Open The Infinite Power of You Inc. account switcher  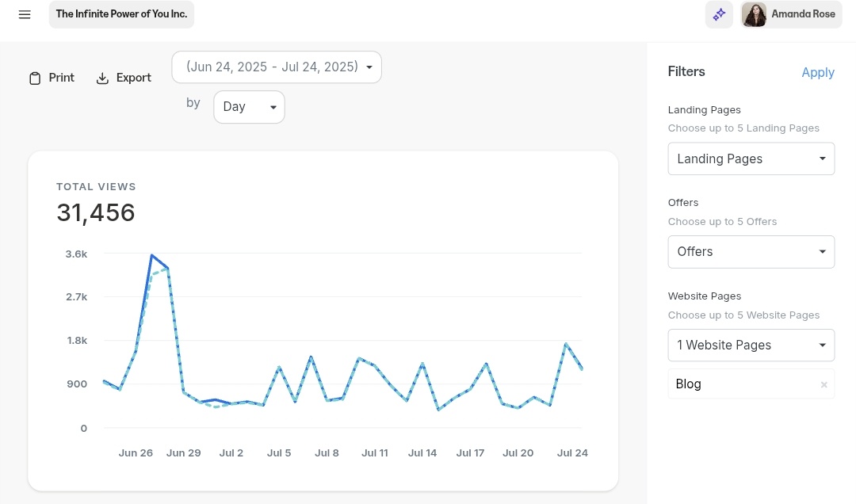[x=121, y=14]
